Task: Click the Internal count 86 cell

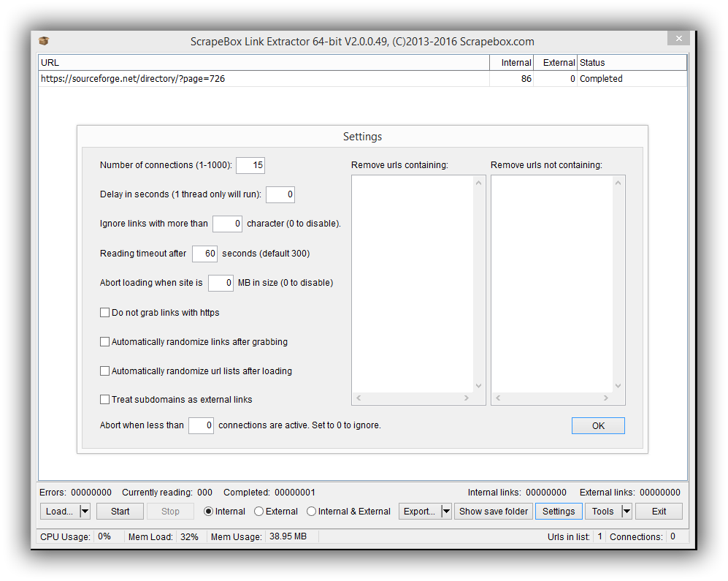Action: pyautogui.click(x=512, y=78)
